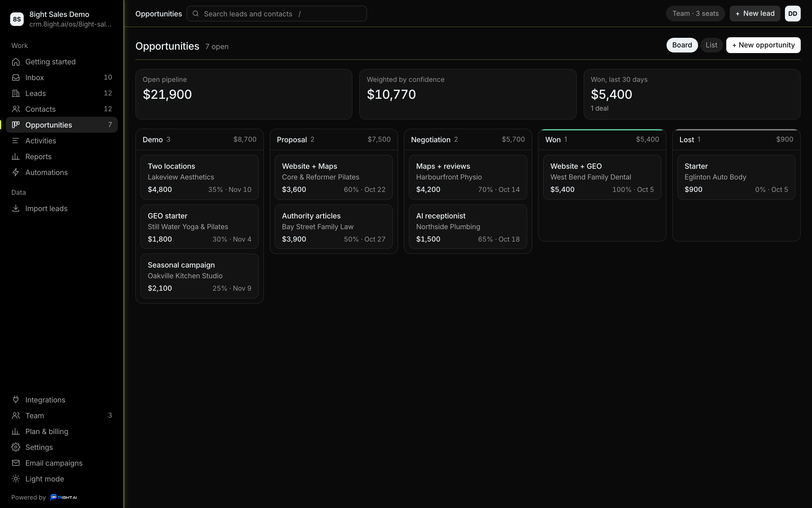Click the Leads building icon

point(16,93)
